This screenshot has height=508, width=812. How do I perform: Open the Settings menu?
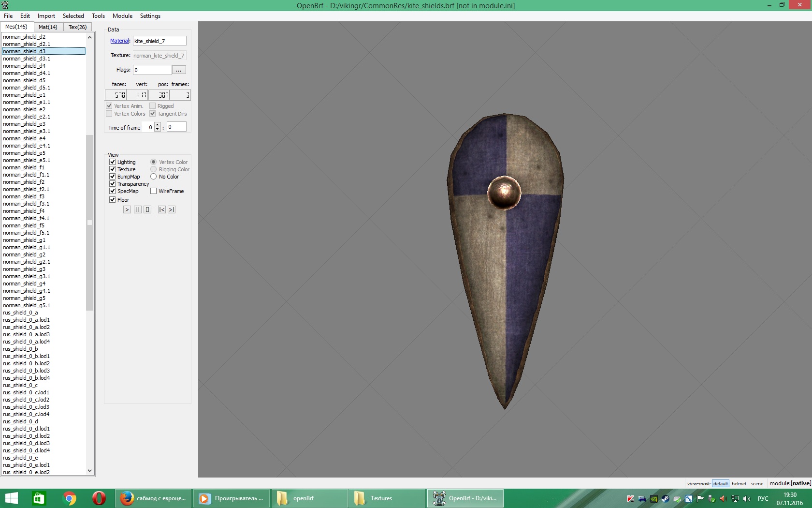[x=150, y=16]
